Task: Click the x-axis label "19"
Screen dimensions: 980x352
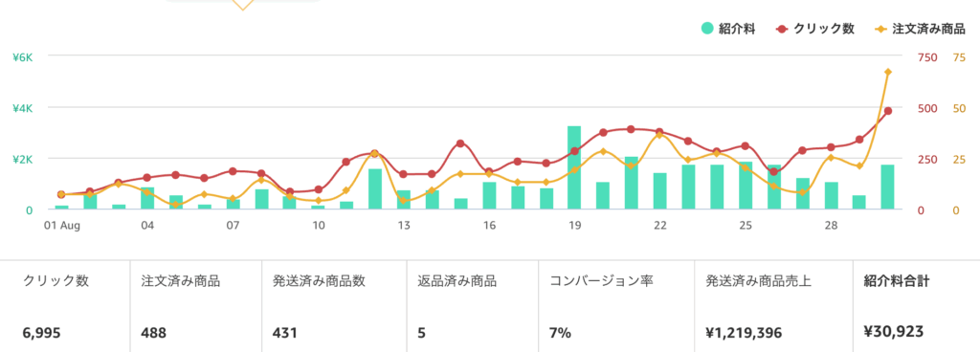Action: [x=574, y=225]
